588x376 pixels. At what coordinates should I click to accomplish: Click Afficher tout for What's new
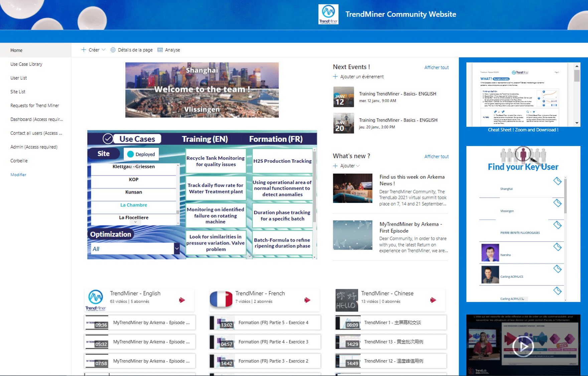tap(436, 156)
